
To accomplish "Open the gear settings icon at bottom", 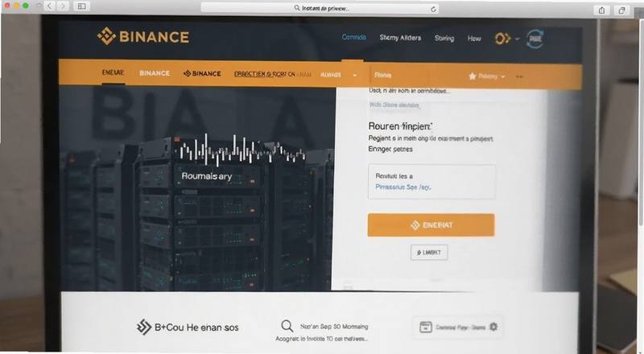I will (493, 327).
